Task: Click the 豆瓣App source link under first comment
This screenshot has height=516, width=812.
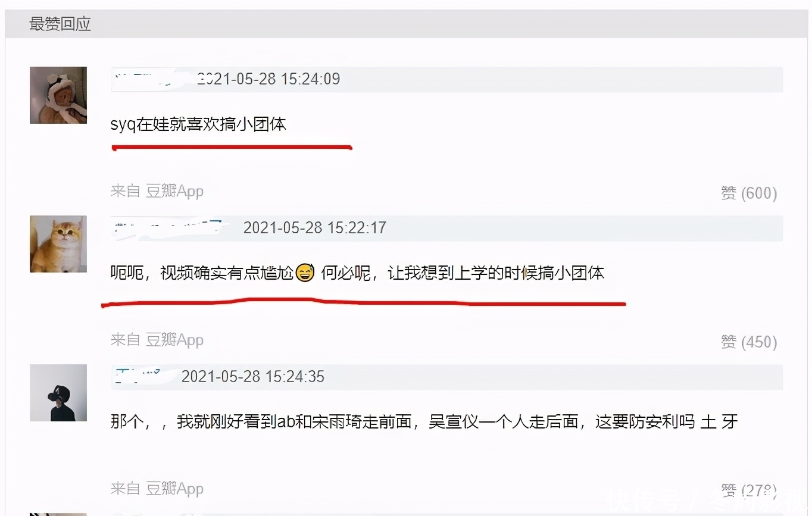Action: (174, 191)
